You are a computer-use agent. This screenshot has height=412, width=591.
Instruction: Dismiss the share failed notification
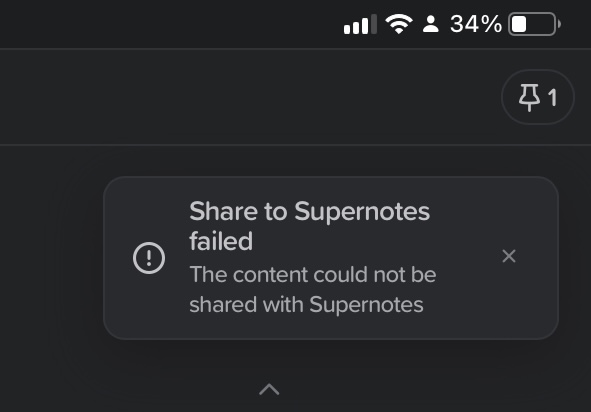[509, 256]
